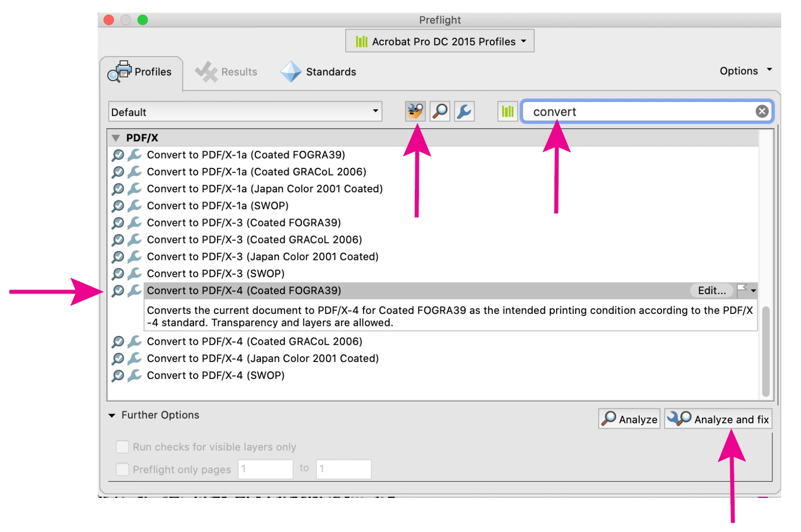Click the green window zoom button
Image resolution: width=801 pixels, height=532 pixels.
point(142,20)
